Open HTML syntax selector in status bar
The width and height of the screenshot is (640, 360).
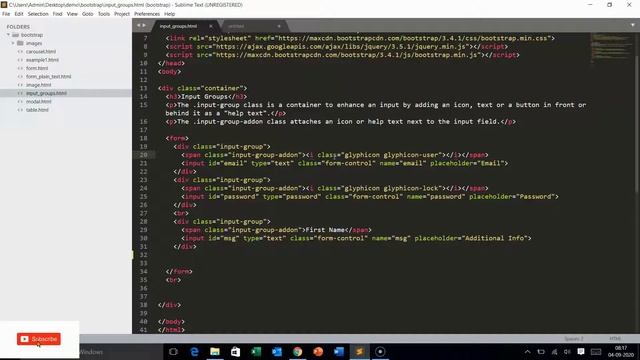tap(615, 338)
